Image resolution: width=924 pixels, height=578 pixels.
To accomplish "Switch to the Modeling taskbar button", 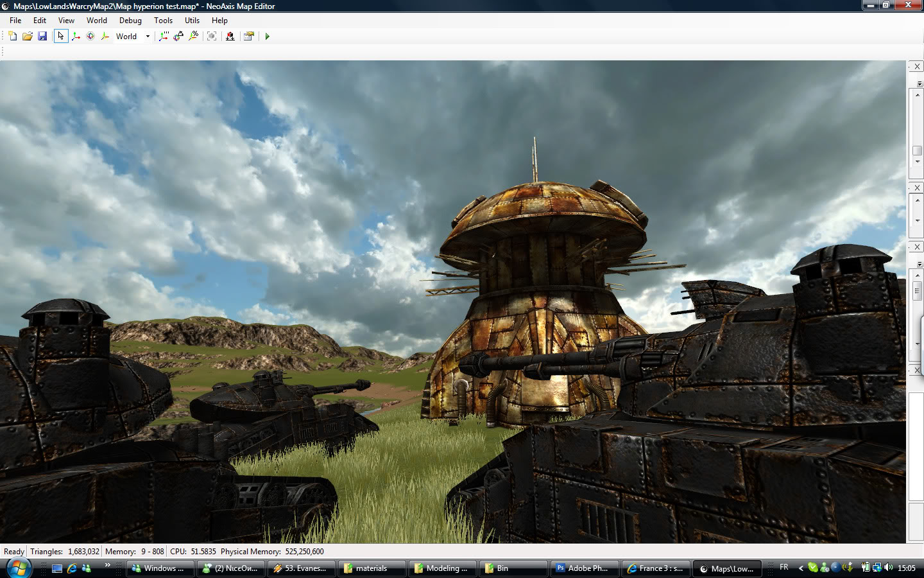I will pos(441,568).
